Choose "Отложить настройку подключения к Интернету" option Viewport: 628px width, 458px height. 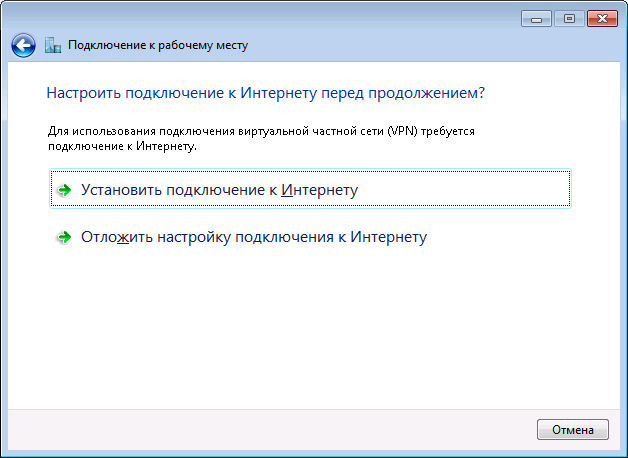tap(310, 237)
